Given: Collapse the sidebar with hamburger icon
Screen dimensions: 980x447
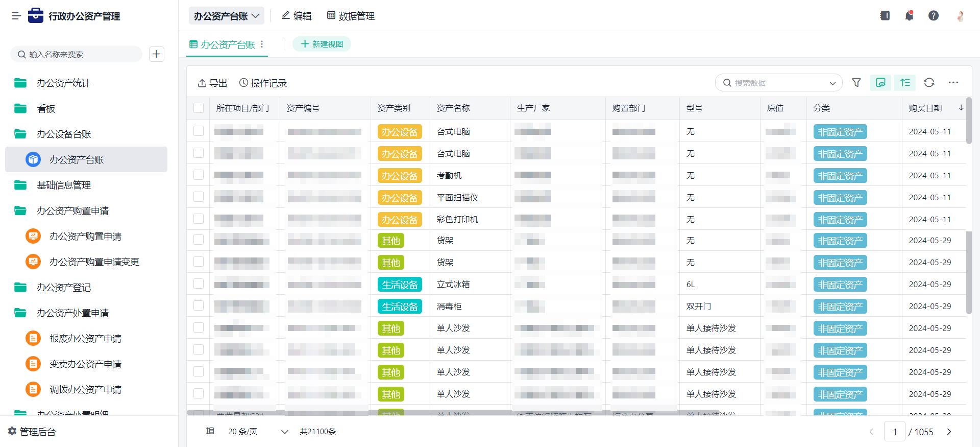Looking at the screenshot, I should tap(16, 16).
